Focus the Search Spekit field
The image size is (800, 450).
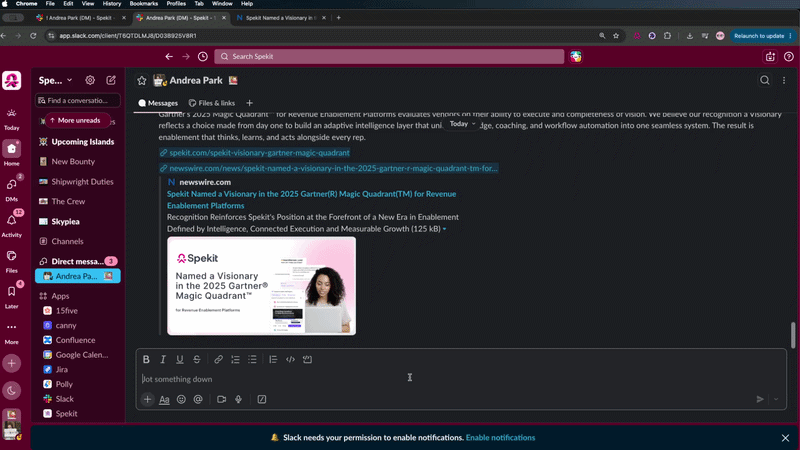(x=389, y=57)
